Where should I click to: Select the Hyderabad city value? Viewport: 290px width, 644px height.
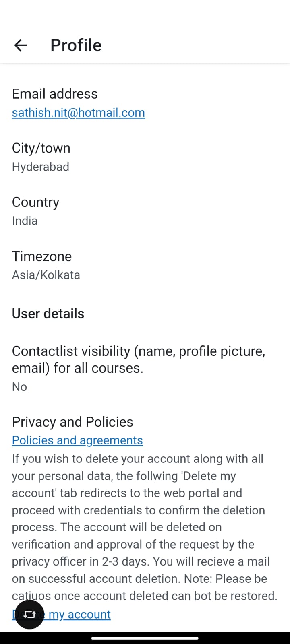pyautogui.click(x=41, y=167)
